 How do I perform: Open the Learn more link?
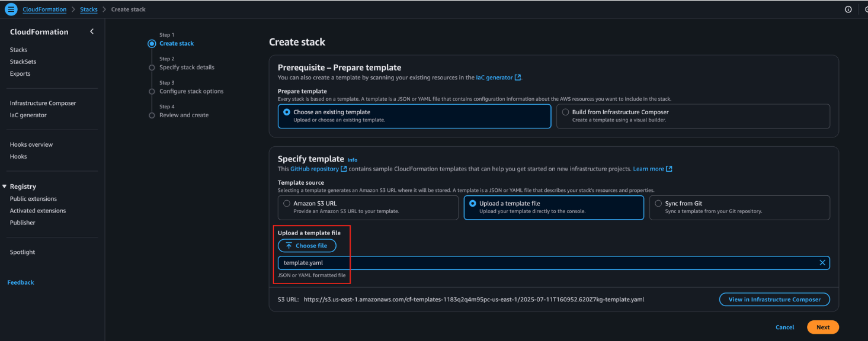tap(648, 169)
